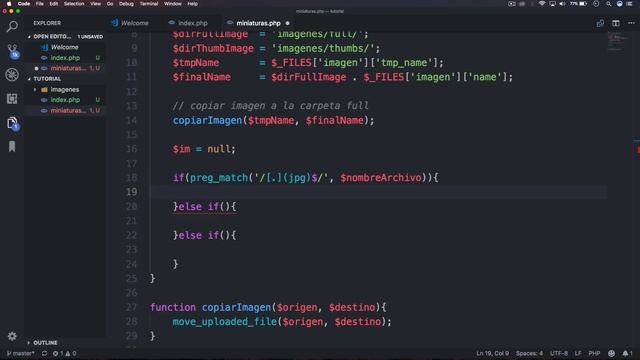Open the Explorer files icon with badge

12,123
